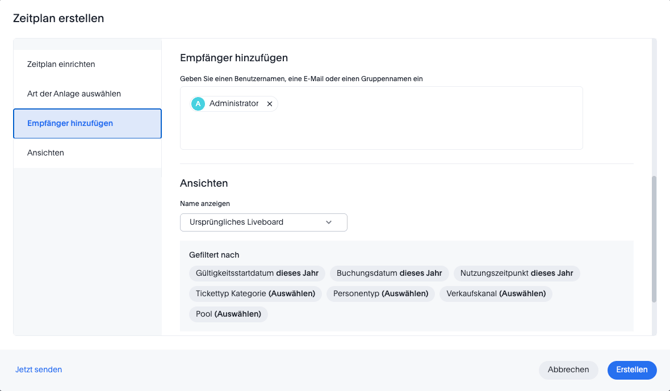Viewport: 670px width, 391px height.
Task: Click the Buchungsdatum dieses Jahr filter chip
Action: [x=389, y=273]
